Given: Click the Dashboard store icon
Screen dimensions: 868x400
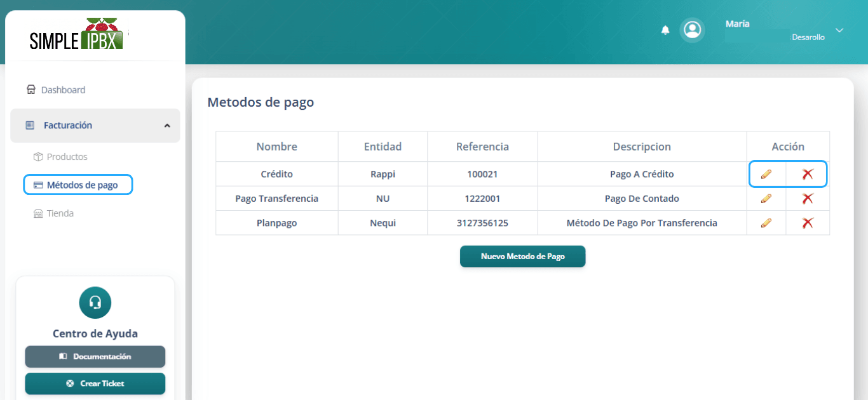Looking at the screenshot, I should 31,90.
